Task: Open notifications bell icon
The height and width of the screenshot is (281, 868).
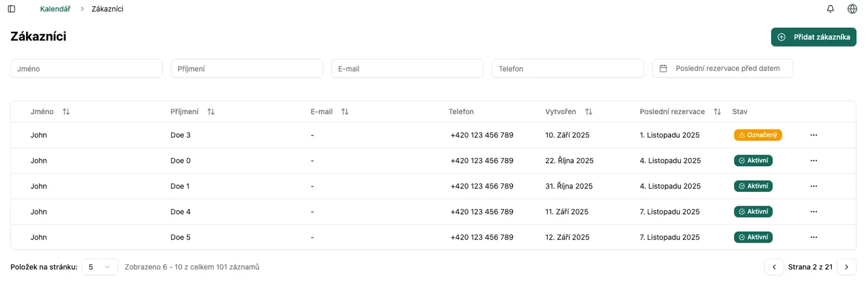Action: click(x=830, y=9)
